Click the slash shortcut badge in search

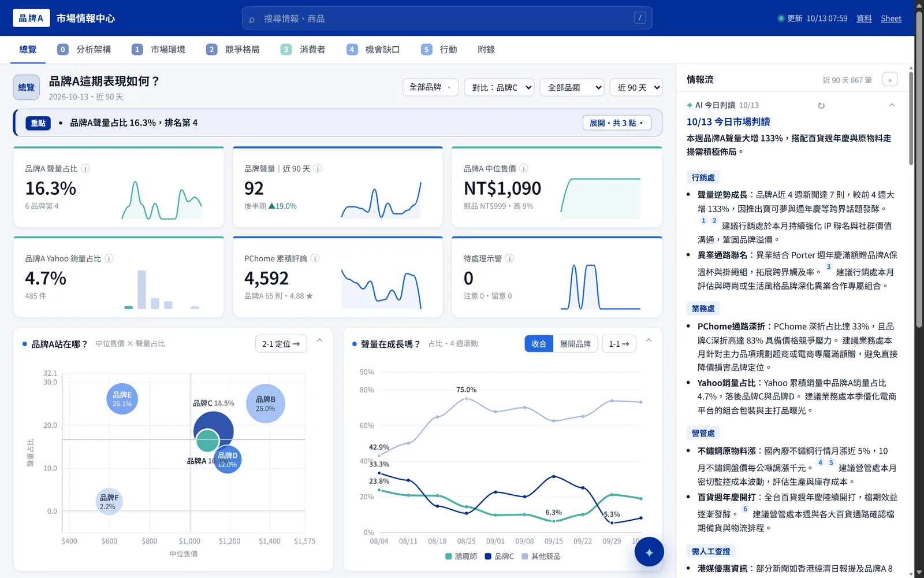pos(640,18)
